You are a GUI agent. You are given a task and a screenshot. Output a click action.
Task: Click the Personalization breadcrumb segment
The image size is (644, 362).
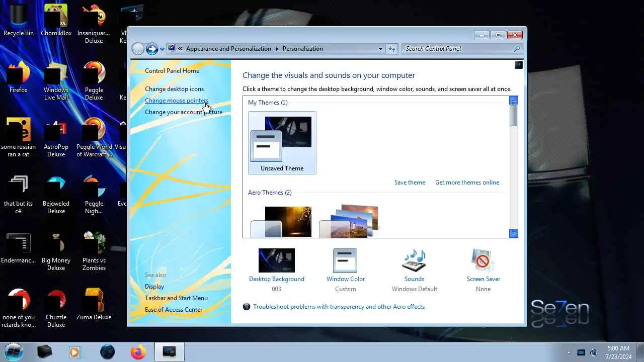[x=303, y=49]
